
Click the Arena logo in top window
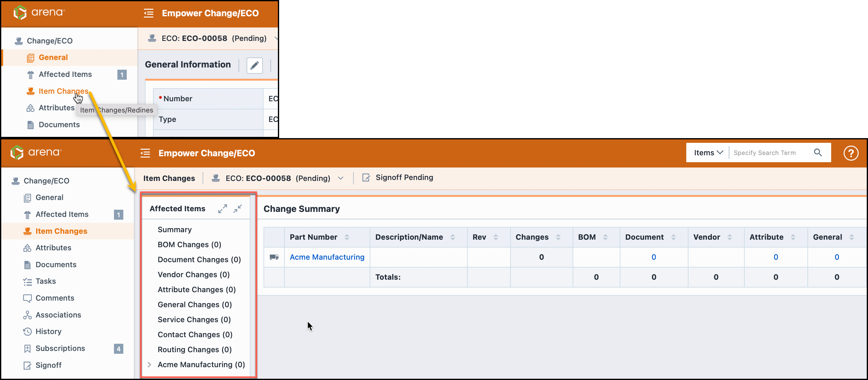click(39, 12)
